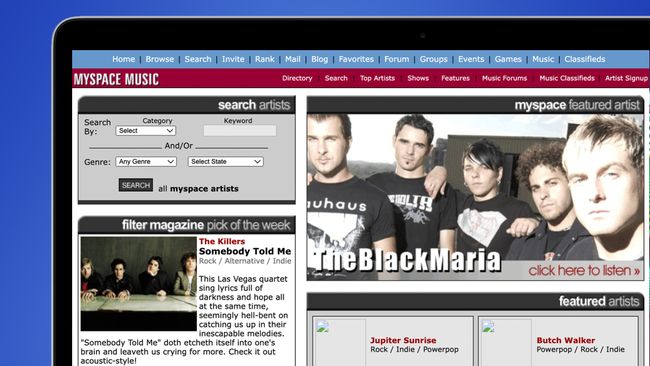The height and width of the screenshot is (366, 650).
Task: Open Search in the red music bar
Action: pos(336,78)
